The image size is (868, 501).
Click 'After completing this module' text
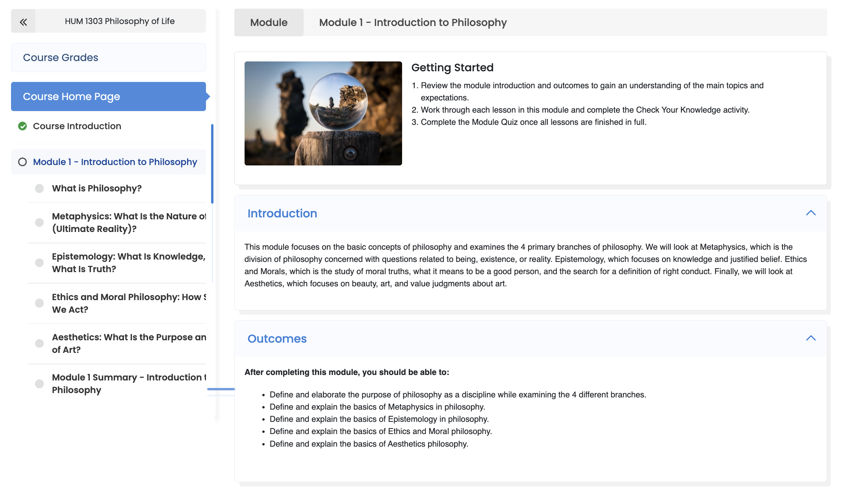[347, 372]
